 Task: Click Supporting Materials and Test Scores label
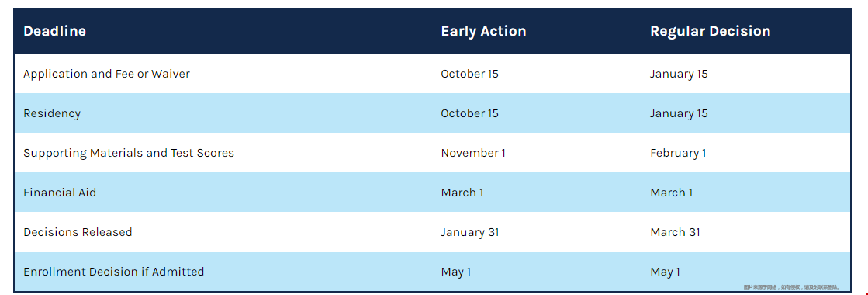[x=129, y=153]
